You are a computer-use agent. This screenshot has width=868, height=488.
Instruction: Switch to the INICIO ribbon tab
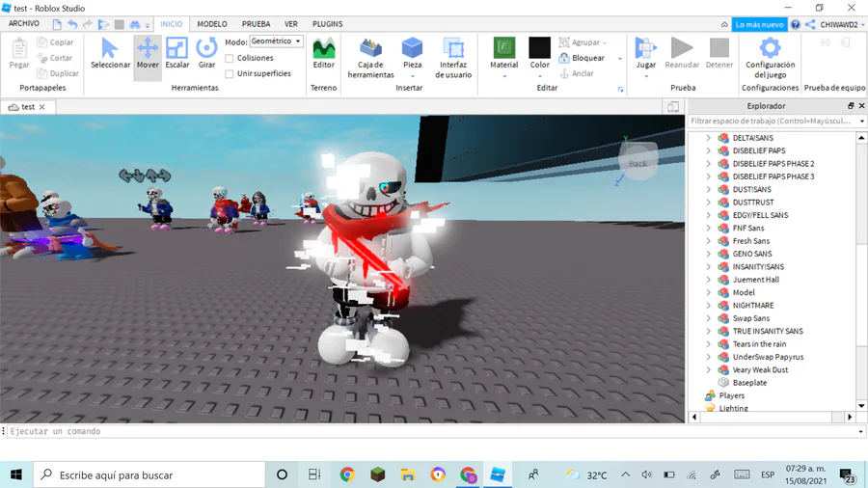171,24
